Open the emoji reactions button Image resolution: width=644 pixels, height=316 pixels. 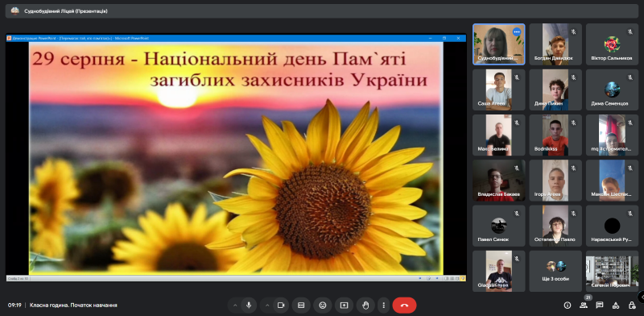tap(323, 306)
